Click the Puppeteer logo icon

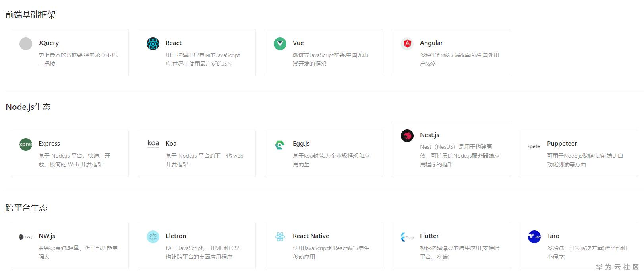(x=534, y=146)
